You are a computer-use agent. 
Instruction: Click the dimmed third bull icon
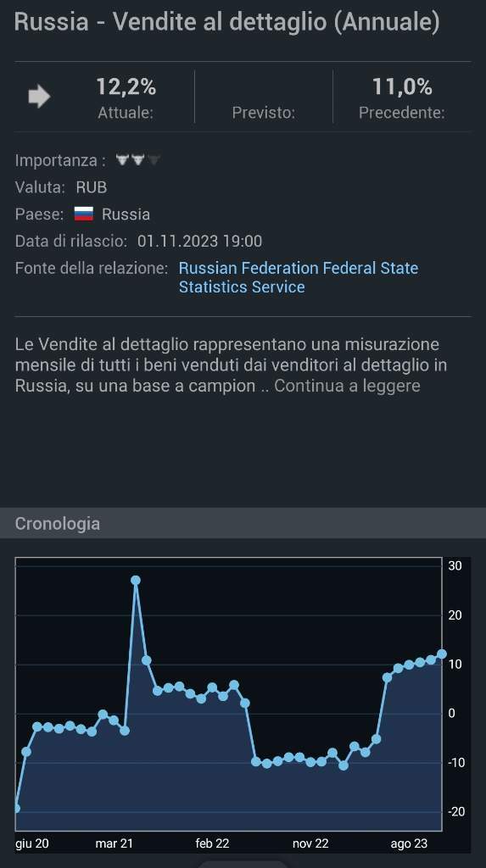154,160
